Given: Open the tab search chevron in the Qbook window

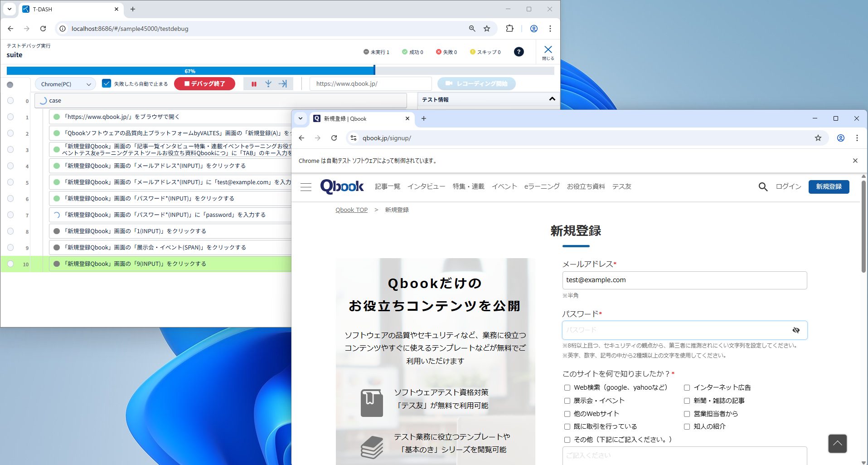Looking at the screenshot, I should pos(301,118).
